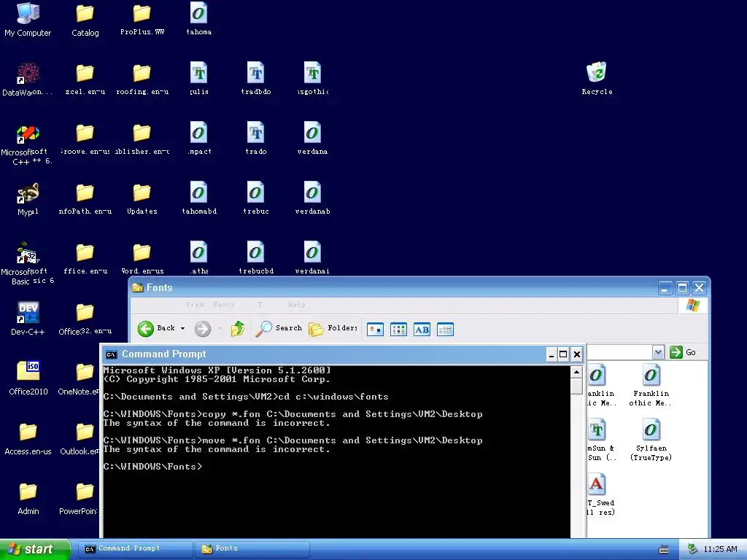Select the trado font file

[x=255, y=139]
